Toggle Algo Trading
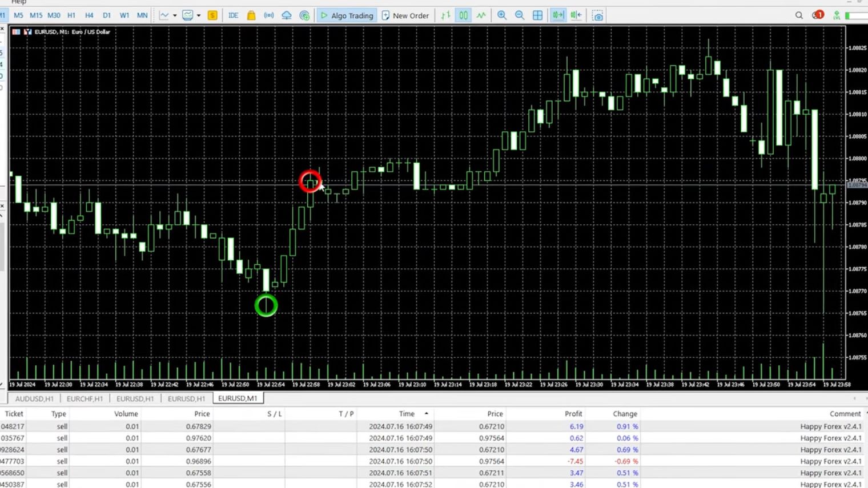868x488 pixels. (x=347, y=15)
